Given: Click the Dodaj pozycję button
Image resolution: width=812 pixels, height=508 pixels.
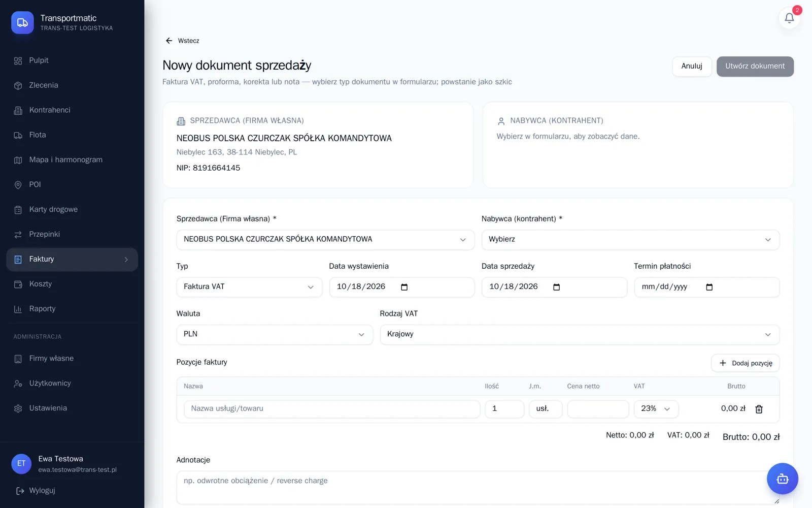Looking at the screenshot, I should (x=745, y=363).
